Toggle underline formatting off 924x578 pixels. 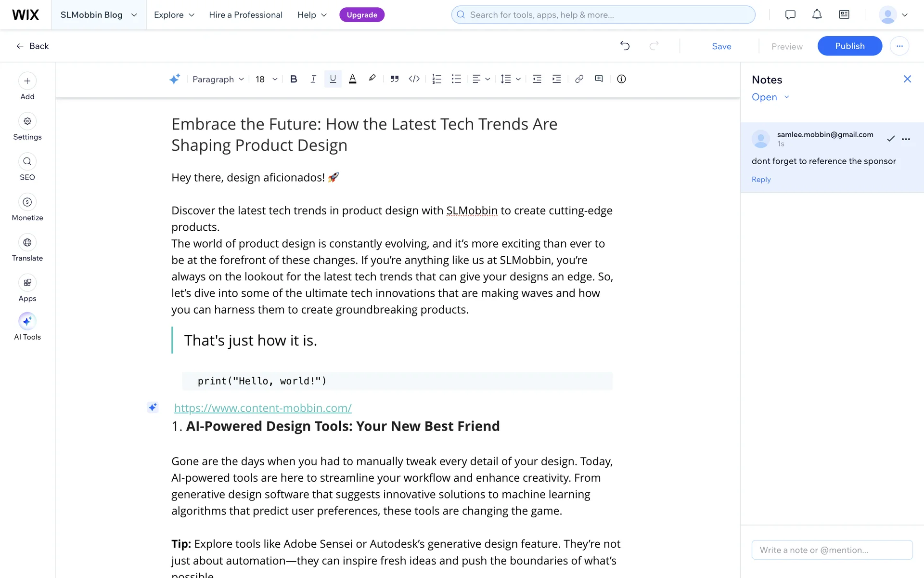[x=333, y=79]
